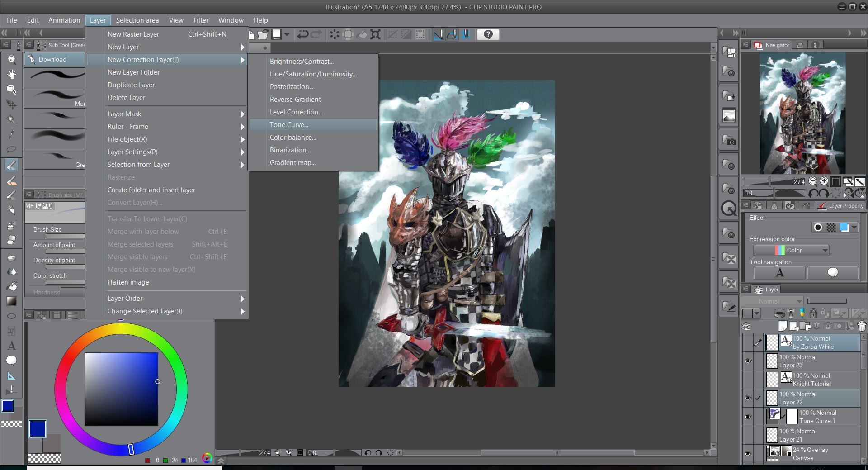Open the Selection area menu

coord(137,20)
